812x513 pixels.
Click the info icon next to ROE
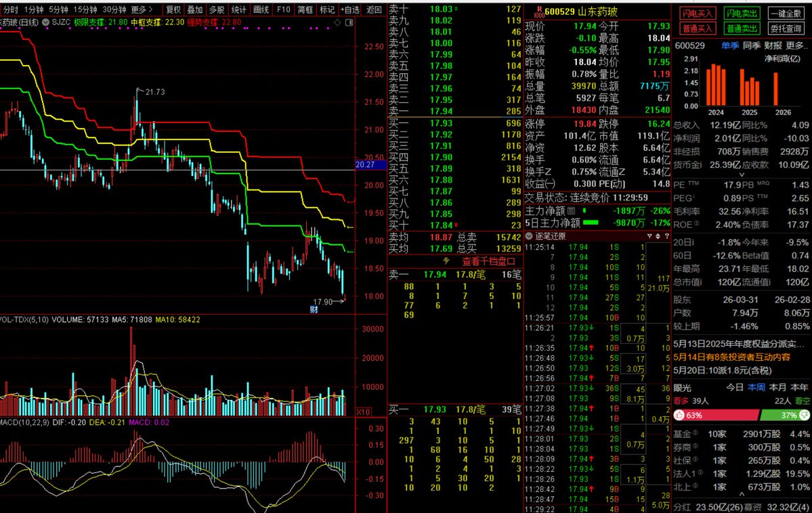pyautogui.click(x=696, y=223)
